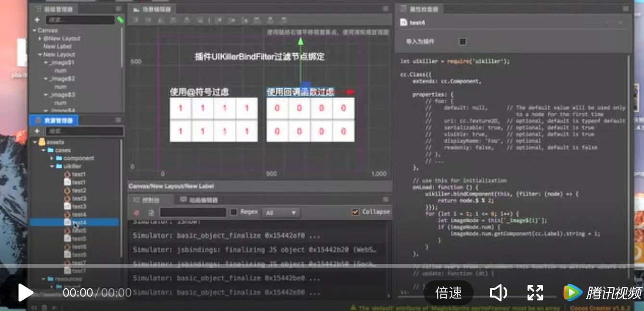Click the red X-axis gizmo arrow
This screenshot has width=644, height=311.
[351, 91]
